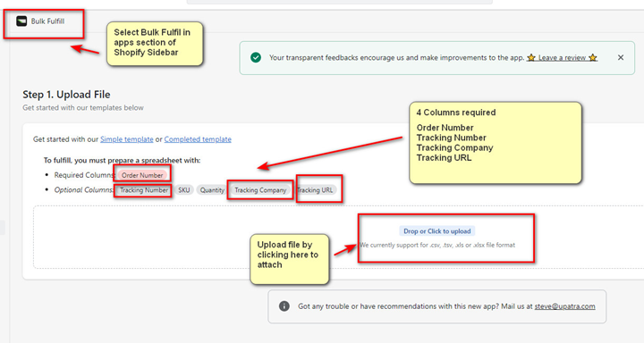Click the 'Required Columns' label
644x343 pixels.
(x=85, y=175)
